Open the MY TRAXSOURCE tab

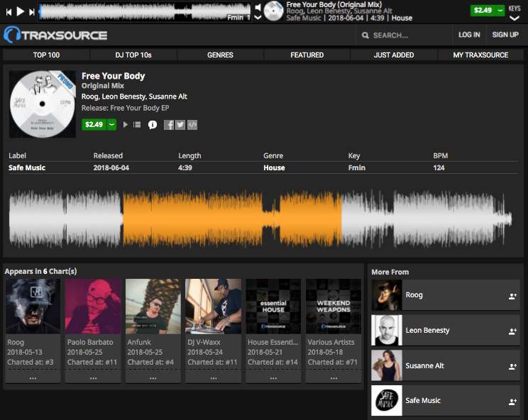(480, 55)
